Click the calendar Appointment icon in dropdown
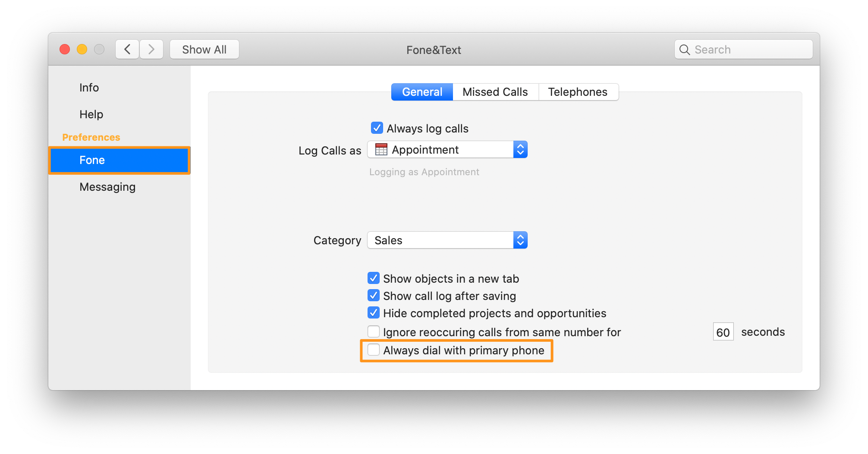Viewport: 868px width, 454px height. pyautogui.click(x=381, y=149)
